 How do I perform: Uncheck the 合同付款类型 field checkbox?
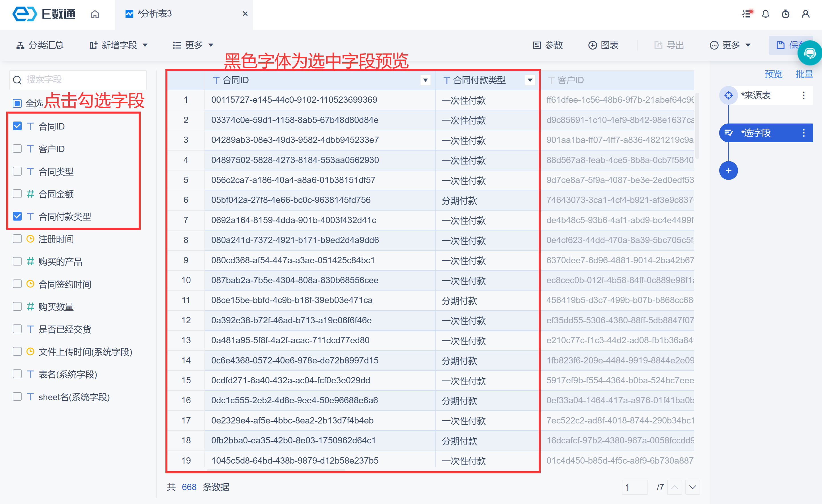point(17,216)
